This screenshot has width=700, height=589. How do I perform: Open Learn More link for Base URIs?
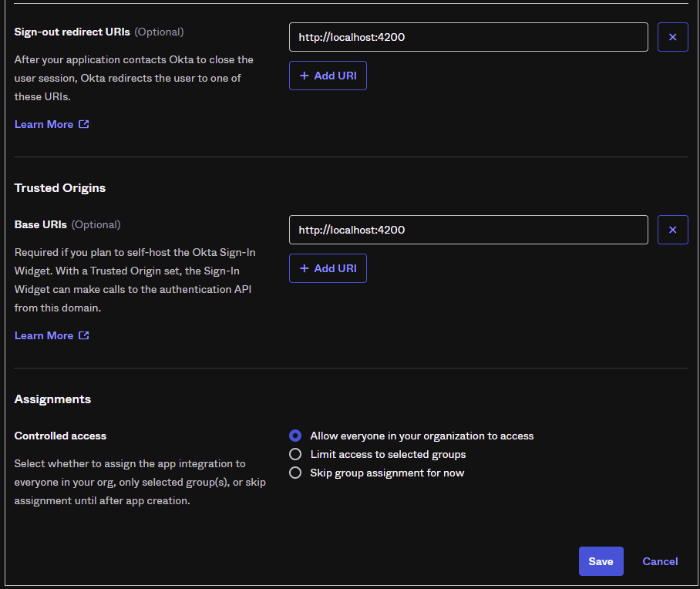coord(52,335)
